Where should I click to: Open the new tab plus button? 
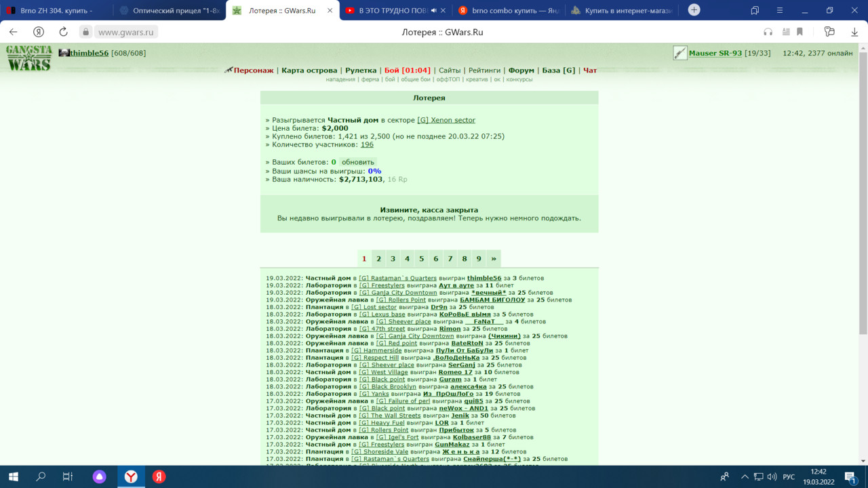click(694, 9)
